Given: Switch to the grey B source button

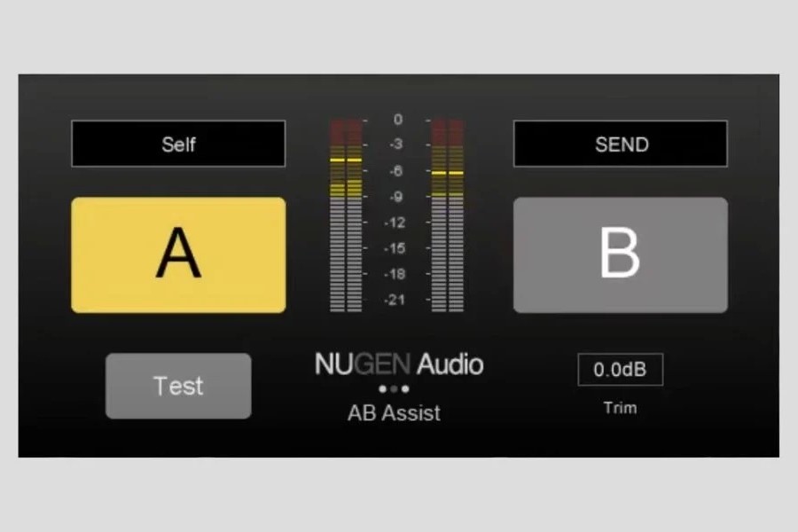Looking at the screenshot, I should tap(620, 254).
